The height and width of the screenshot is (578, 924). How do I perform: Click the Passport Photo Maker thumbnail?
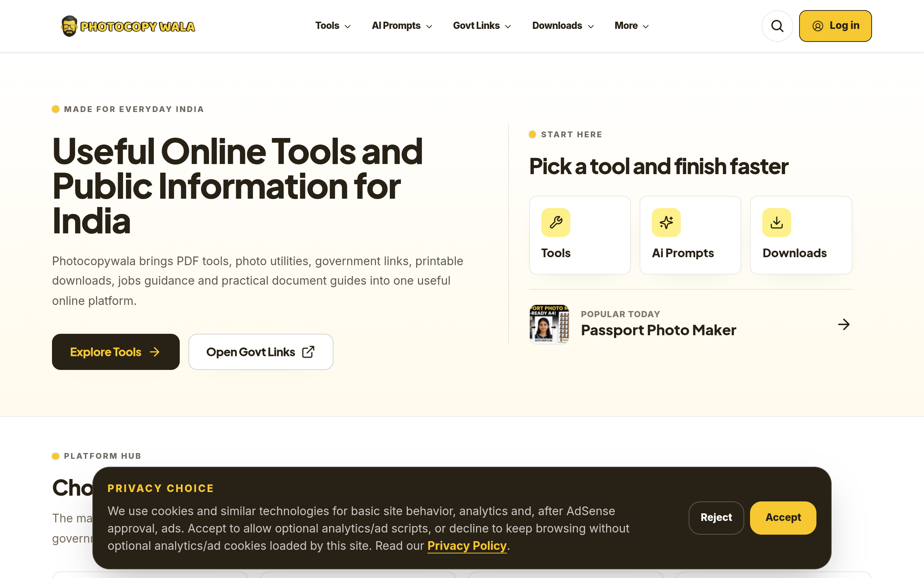(x=549, y=324)
